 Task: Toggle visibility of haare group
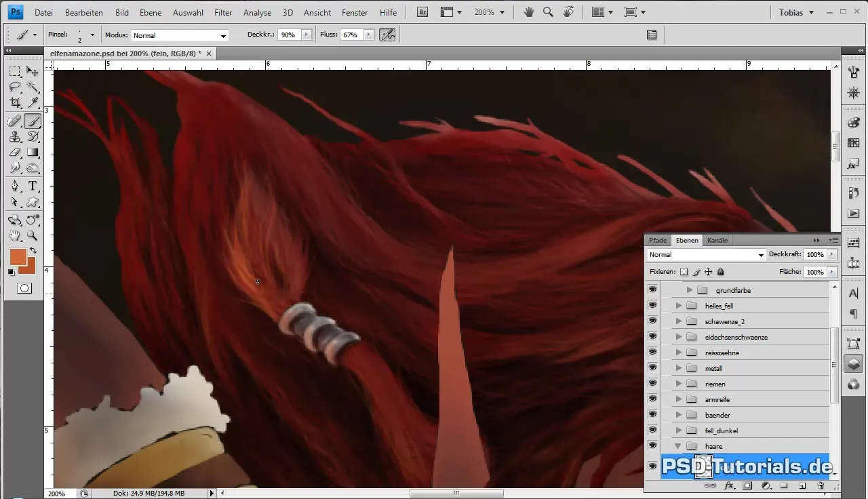[x=652, y=446]
